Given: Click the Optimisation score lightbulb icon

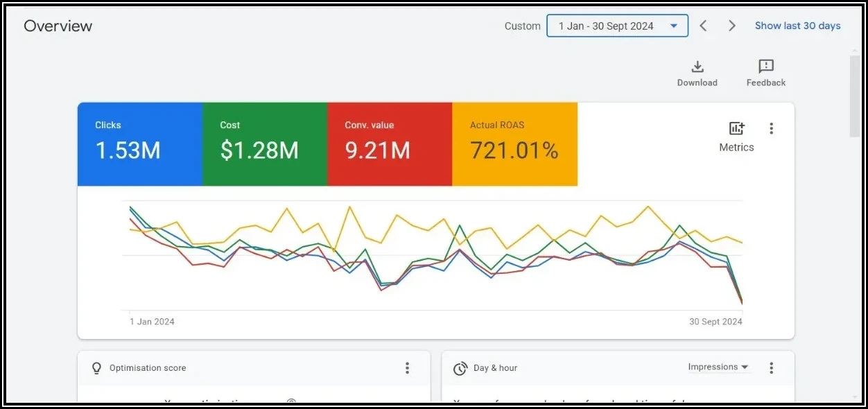Looking at the screenshot, I should 97,368.
